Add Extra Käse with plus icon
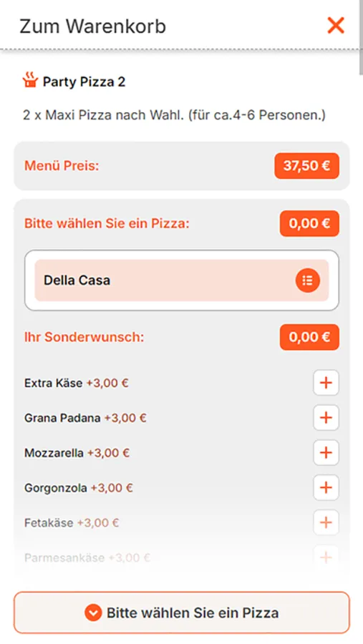The image size is (363, 644). point(326,383)
